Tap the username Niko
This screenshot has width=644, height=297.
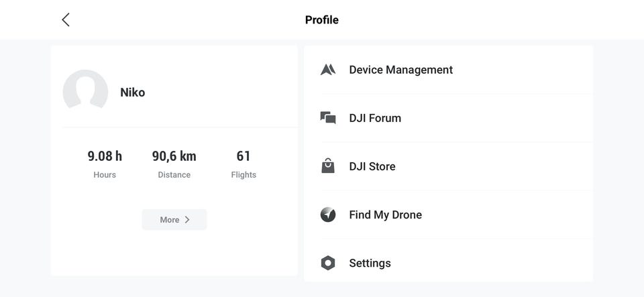click(x=132, y=93)
